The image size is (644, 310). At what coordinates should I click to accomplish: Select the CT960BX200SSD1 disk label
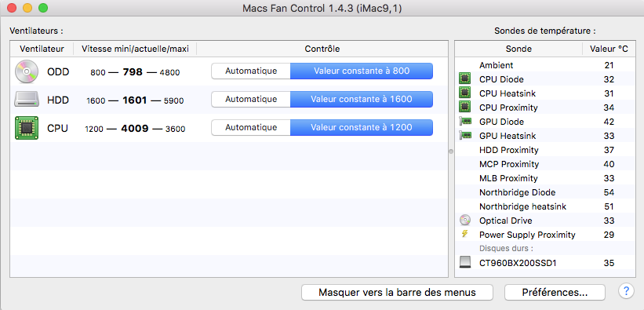(518, 263)
